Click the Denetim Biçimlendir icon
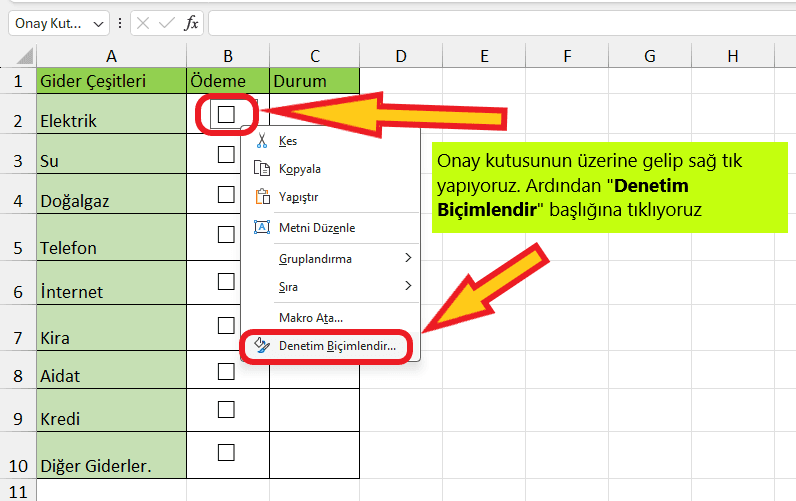The width and height of the screenshot is (796, 501). click(262, 345)
